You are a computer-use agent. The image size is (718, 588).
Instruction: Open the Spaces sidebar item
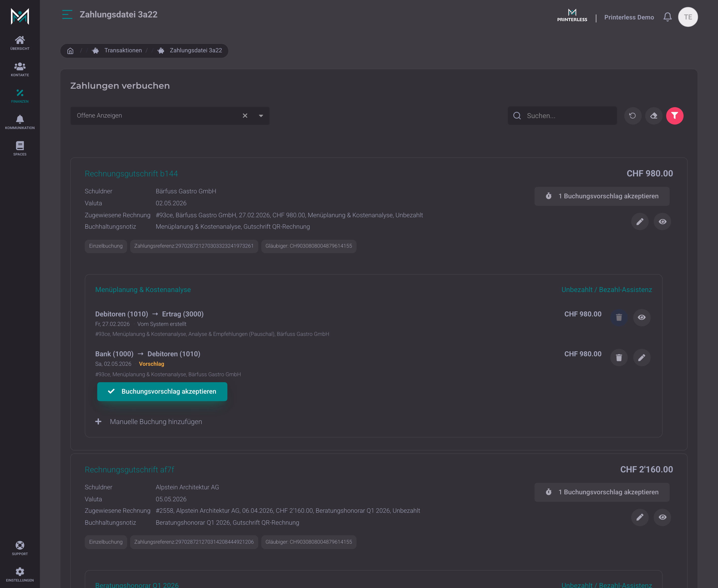coord(20,149)
